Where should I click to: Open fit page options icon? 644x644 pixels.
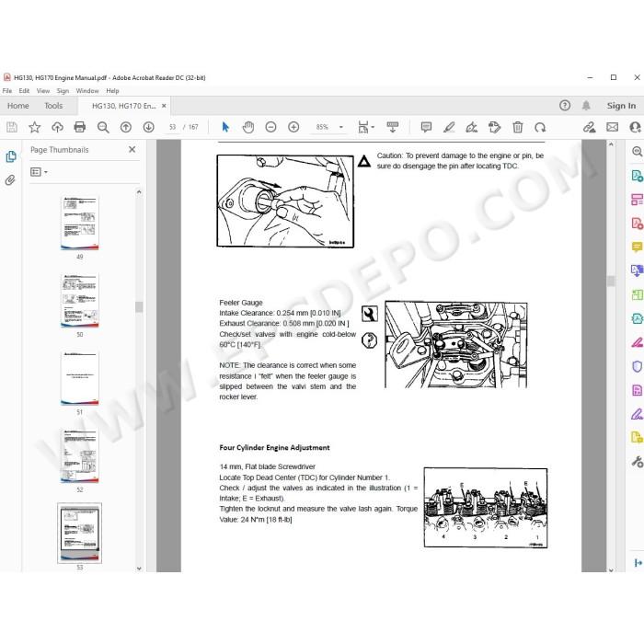coord(365,127)
